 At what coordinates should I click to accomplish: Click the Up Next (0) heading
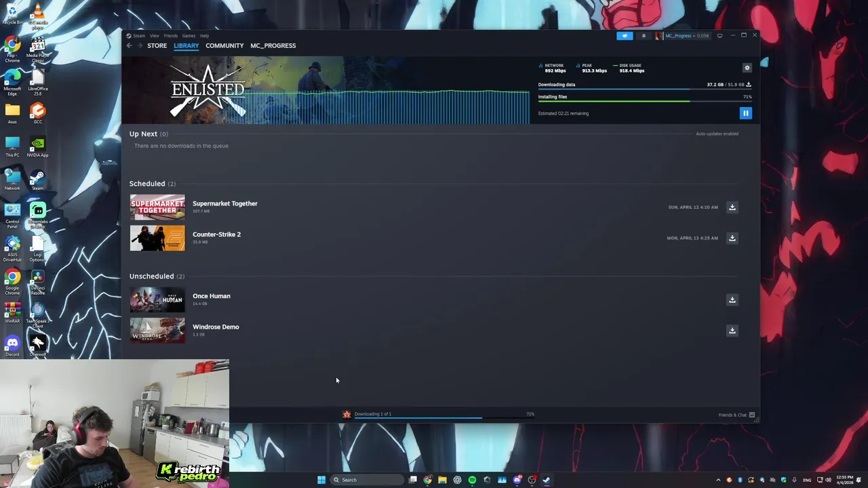(149, 134)
